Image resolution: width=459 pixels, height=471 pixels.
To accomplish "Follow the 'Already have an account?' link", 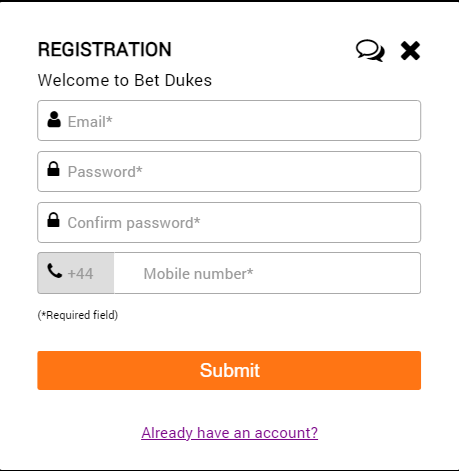I will pos(229,433).
